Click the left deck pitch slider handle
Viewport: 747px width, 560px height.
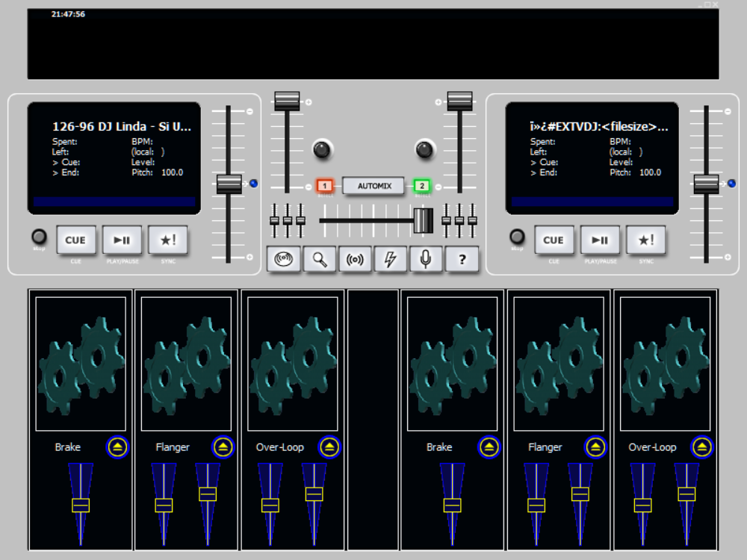229,184
